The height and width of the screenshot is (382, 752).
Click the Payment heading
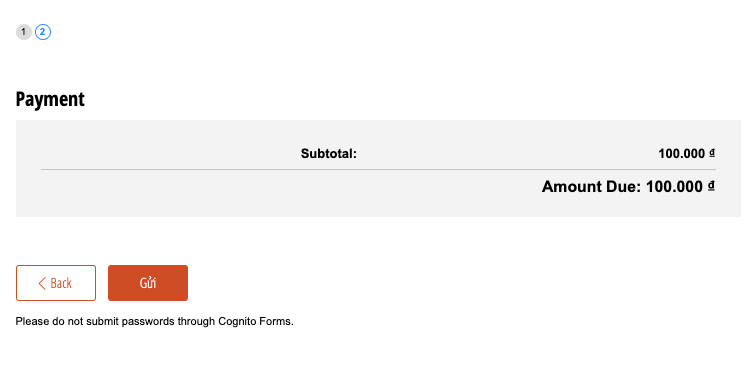[x=50, y=99]
